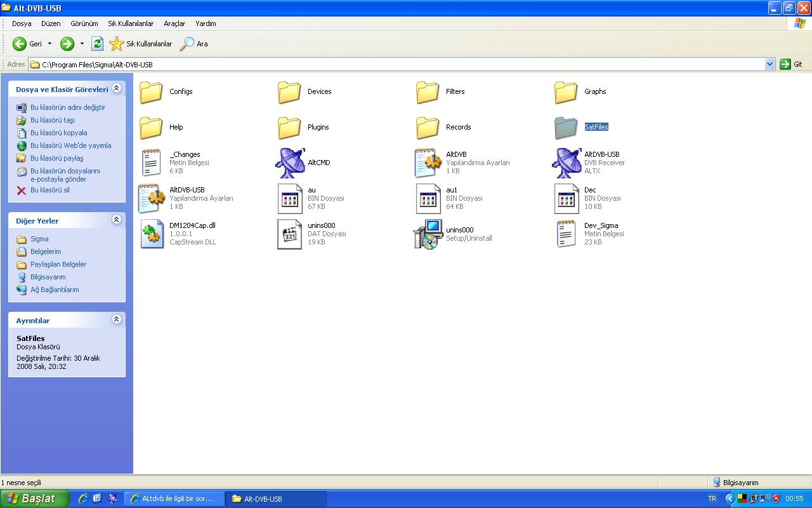Collapse the Dosya ve Klasör Görevleri panel
Screen dimensions: 812x508
point(116,89)
